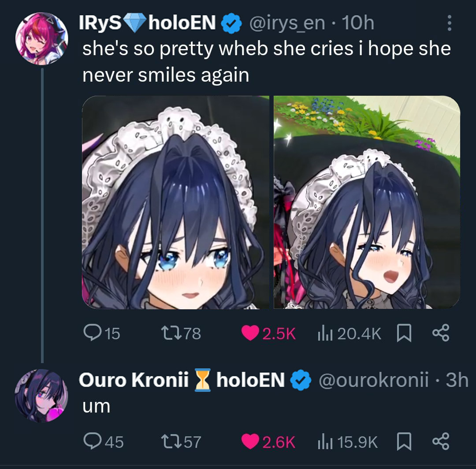Open Ouro Kronii's profile avatar
This screenshot has width=476, height=469.
coord(41,395)
